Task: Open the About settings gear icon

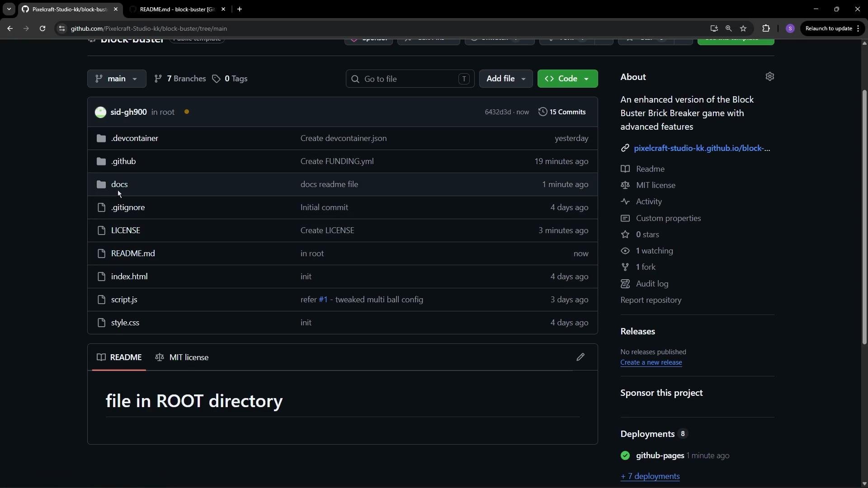Action: [770, 76]
